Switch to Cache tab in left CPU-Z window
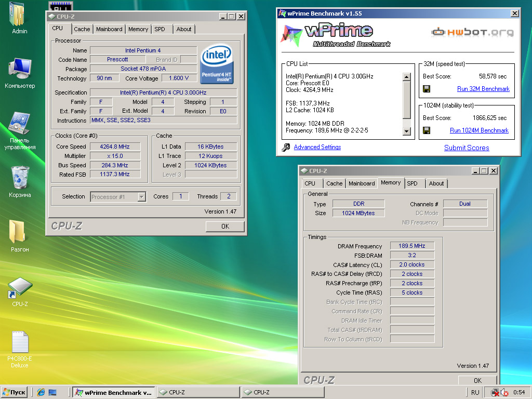Image resolution: width=532 pixels, height=399 pixels. coord(82,29)
